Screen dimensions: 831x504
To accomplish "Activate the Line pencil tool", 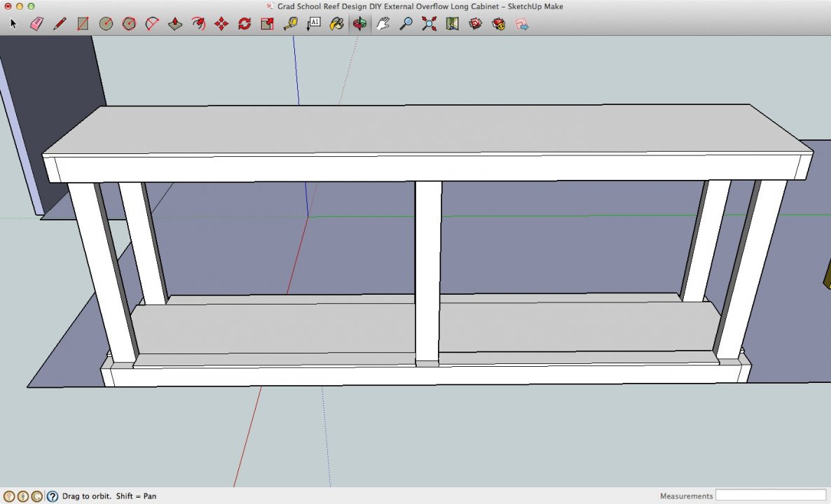I will coord(60,24).
